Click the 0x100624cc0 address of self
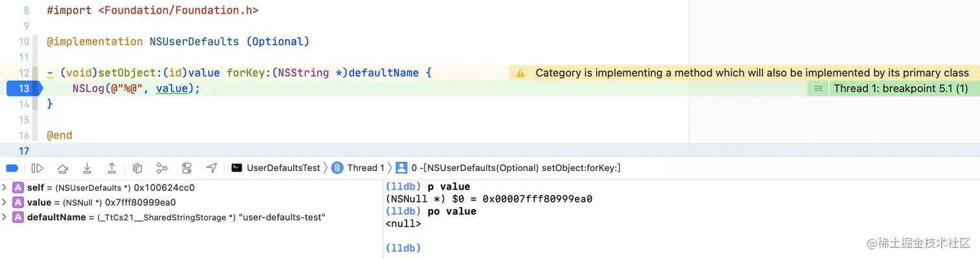The image size is (980, 259). point(164,188)
